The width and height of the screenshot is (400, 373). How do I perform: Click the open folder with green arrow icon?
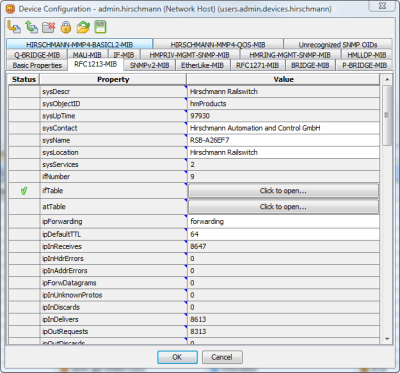coord(83,27)
